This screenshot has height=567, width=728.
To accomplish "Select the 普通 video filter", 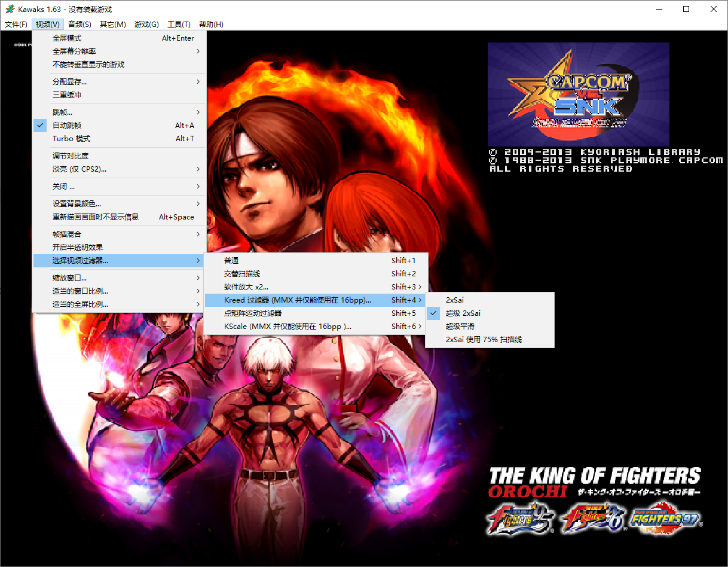I will [x=317, y=261].
